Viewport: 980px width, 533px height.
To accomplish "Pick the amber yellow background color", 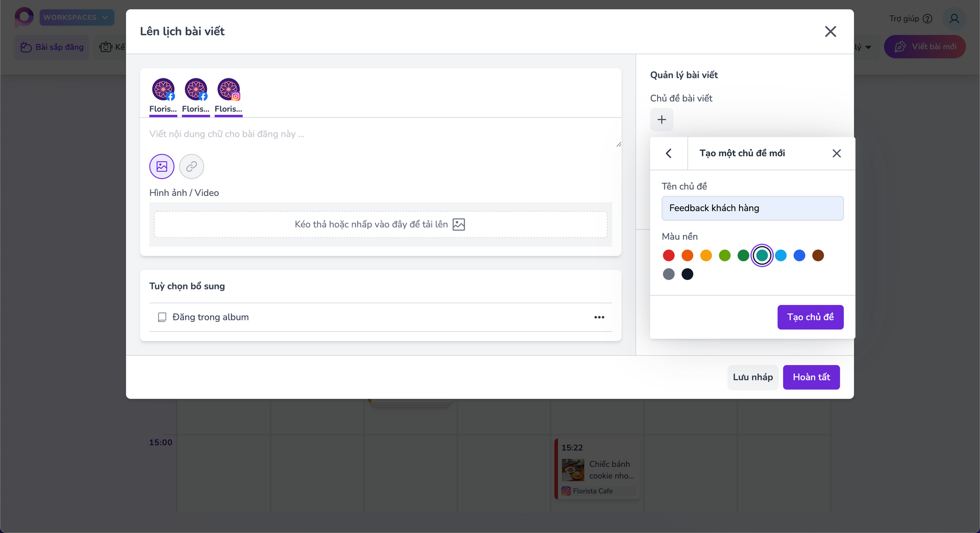I will coord(706,255).
